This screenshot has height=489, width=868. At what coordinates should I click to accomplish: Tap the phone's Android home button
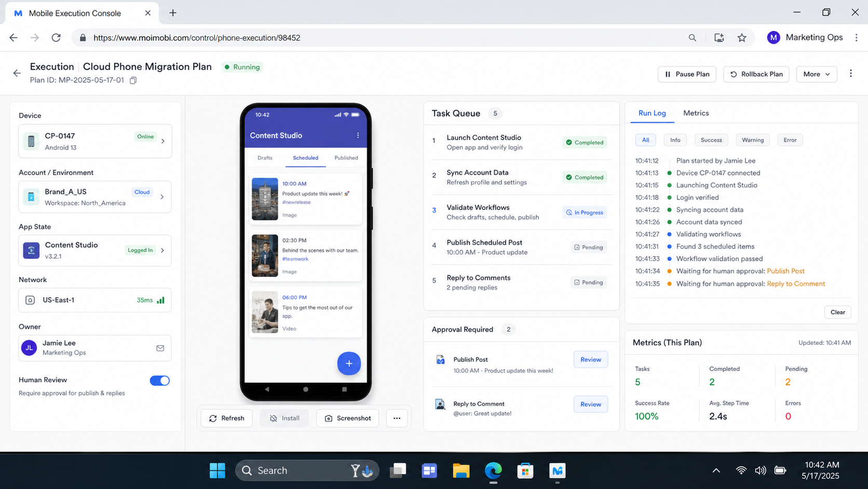point(306,389)
